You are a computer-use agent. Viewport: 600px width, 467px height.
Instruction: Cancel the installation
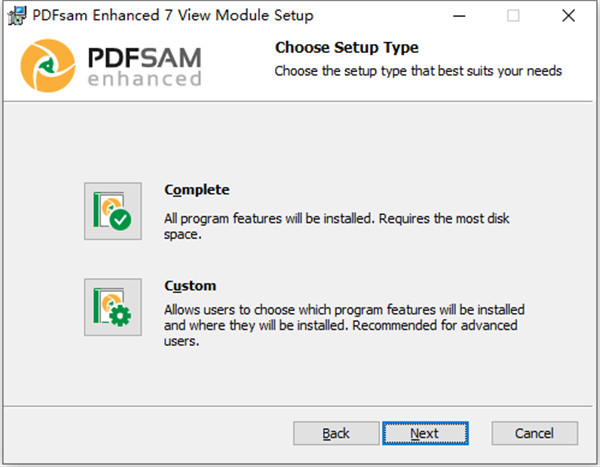[x=534, y=433]
